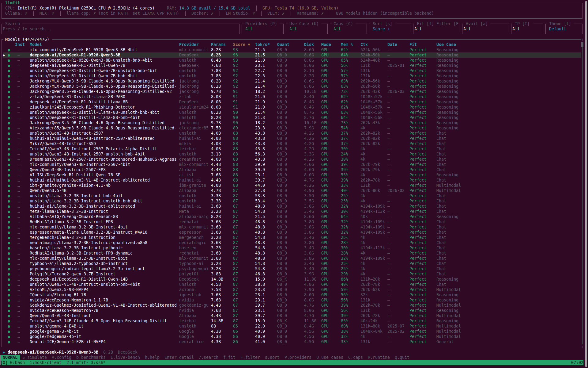
Task: Click status dot of meta-llama/Llama-3.2-3B-Instruct row
Action: click(x=9, y=212)
